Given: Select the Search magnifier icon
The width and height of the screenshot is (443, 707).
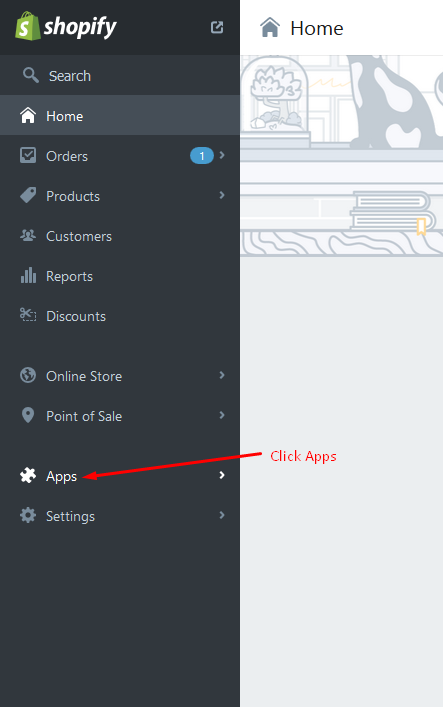Looking at the screenshot, I should pos(31,75).
